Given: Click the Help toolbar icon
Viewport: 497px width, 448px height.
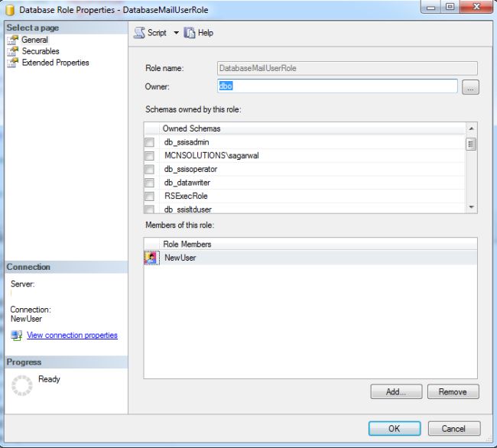Looking at the screenshot, I should (189, 33).
